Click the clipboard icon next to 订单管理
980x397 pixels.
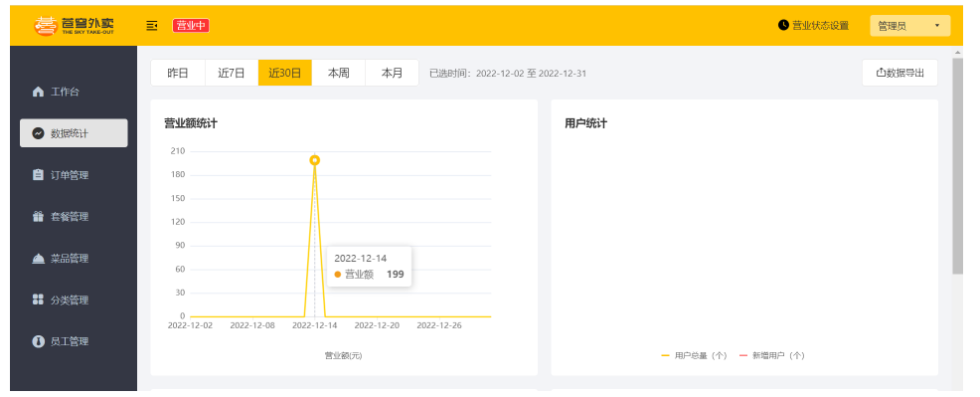(x=38, y=175)
